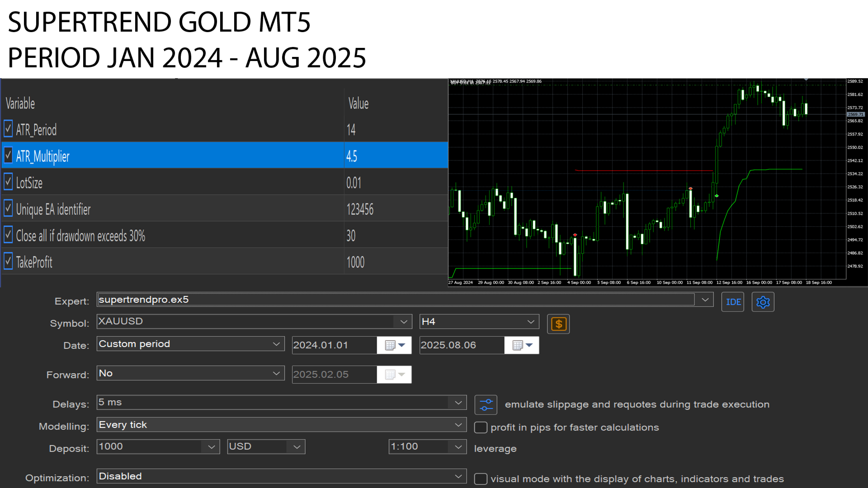This screenshot has height=488, width=868.
Task: Toggle ATR_Period variable checkbox
Action: tap(8, 129)
